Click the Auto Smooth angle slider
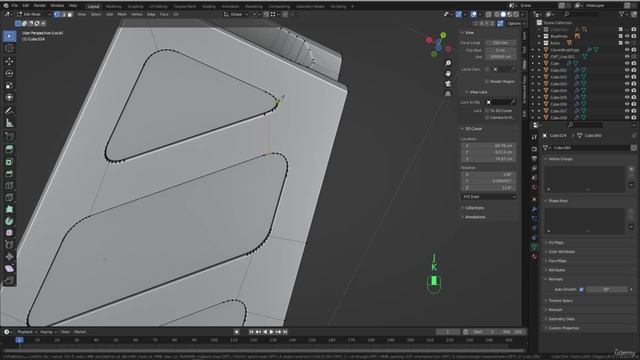 pyautogui.click(x=607, y=289)
